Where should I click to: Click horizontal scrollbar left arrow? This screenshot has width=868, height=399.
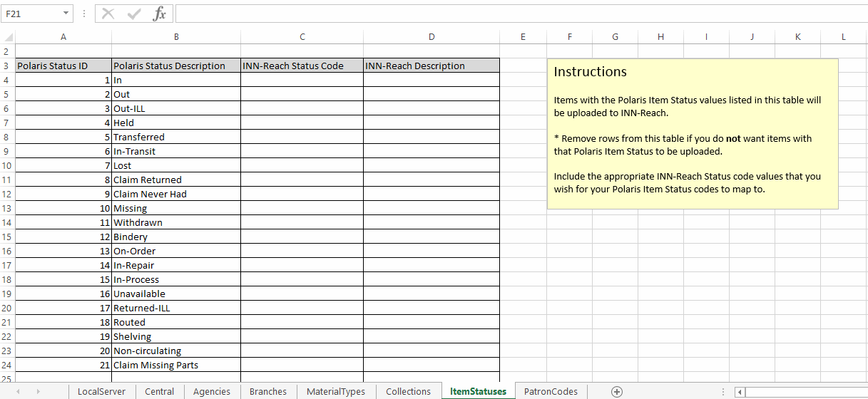[740, 392]
